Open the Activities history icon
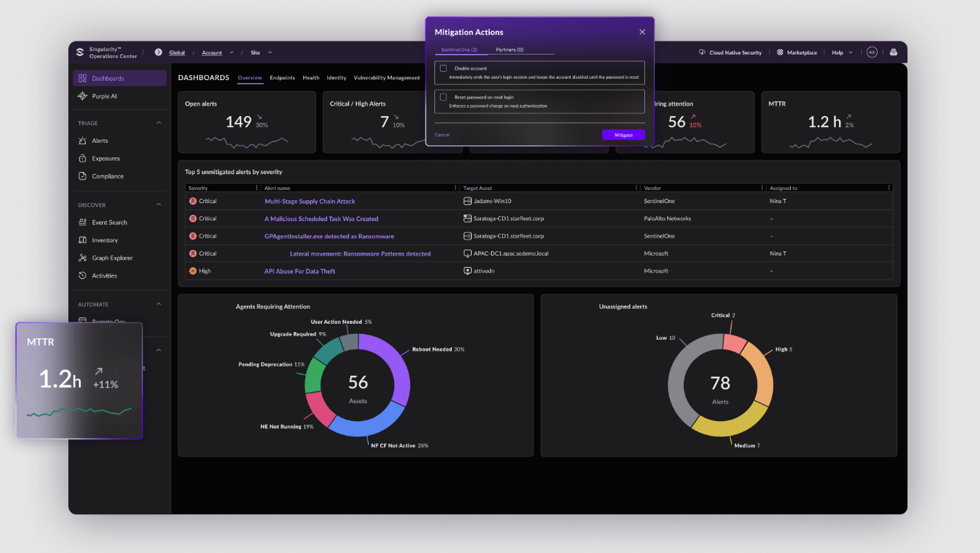This screenshot has height=553, width=980. click(82, 276)
